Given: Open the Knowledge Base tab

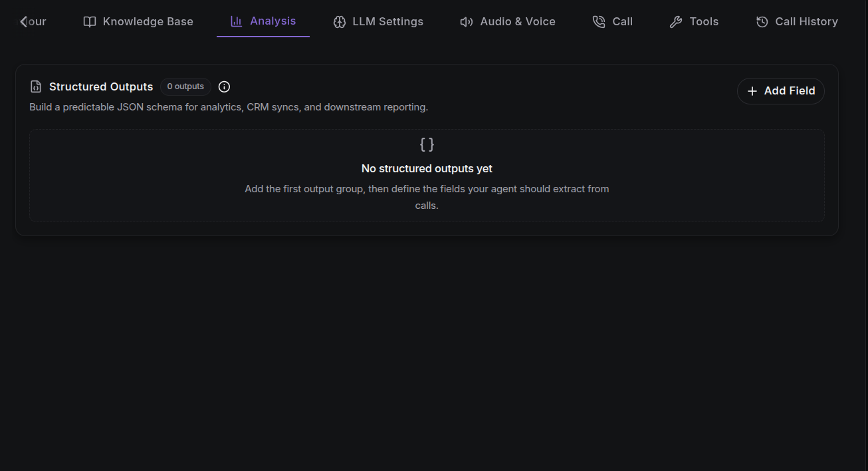Looking at the screenshot, I should tap(138, 22).
